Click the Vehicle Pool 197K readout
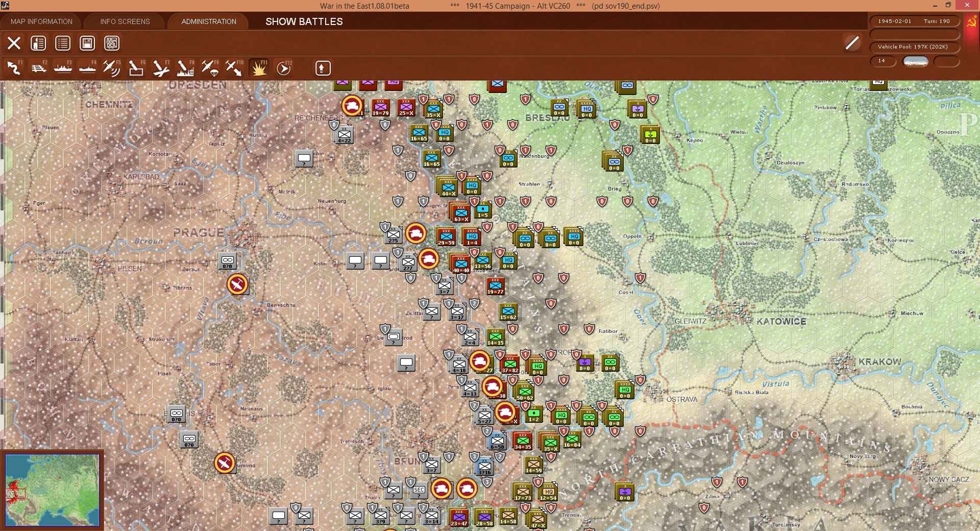This screenshot has width=980, height=531. tap(914, 47)
